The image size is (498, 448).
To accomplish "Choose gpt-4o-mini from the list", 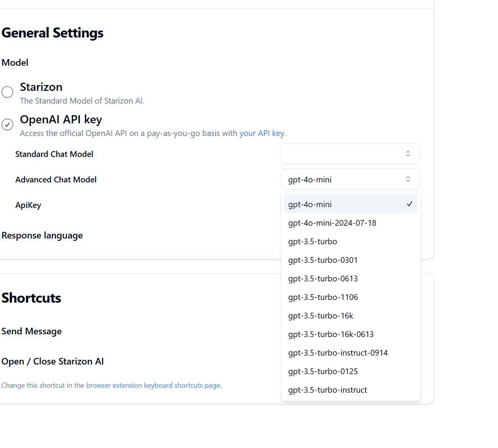I will 350,204.
